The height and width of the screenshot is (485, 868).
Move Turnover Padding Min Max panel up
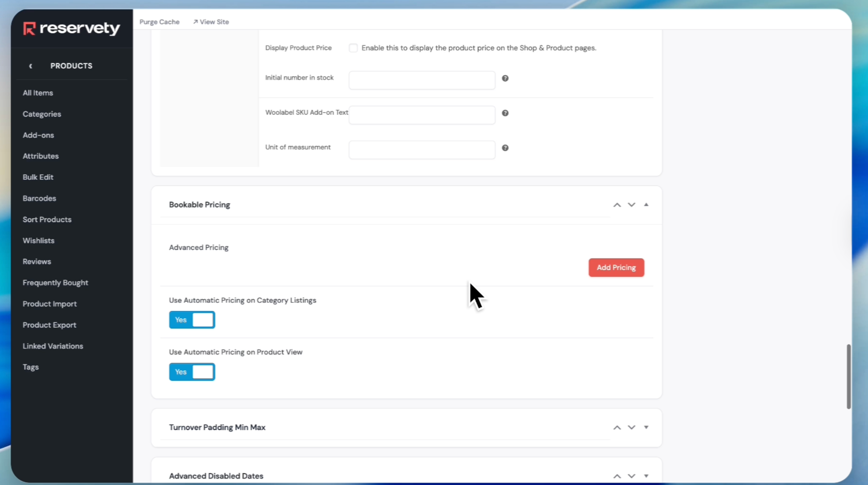click(617, 428)
